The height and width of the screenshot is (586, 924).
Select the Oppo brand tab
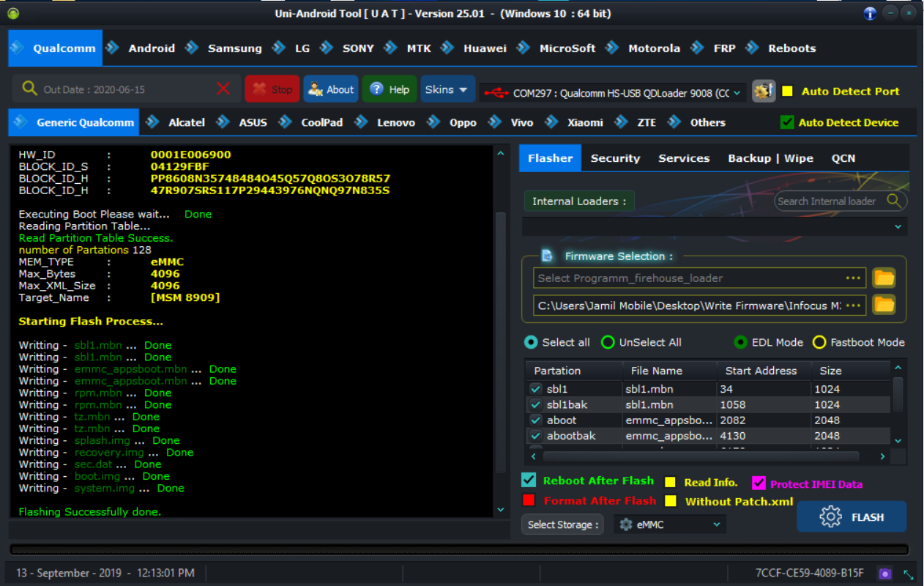(x=463, y=122)
